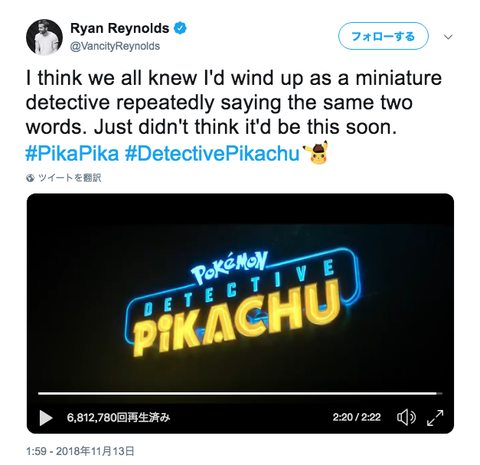Expand the tweet options chevron
Screen dimensions: 480x465
[x=448, y=37]
